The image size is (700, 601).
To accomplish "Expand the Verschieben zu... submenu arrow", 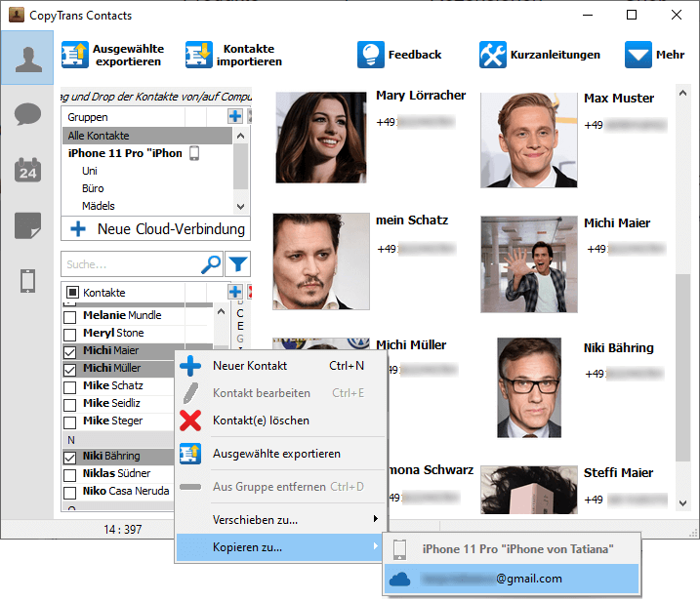I will (376, 518).
